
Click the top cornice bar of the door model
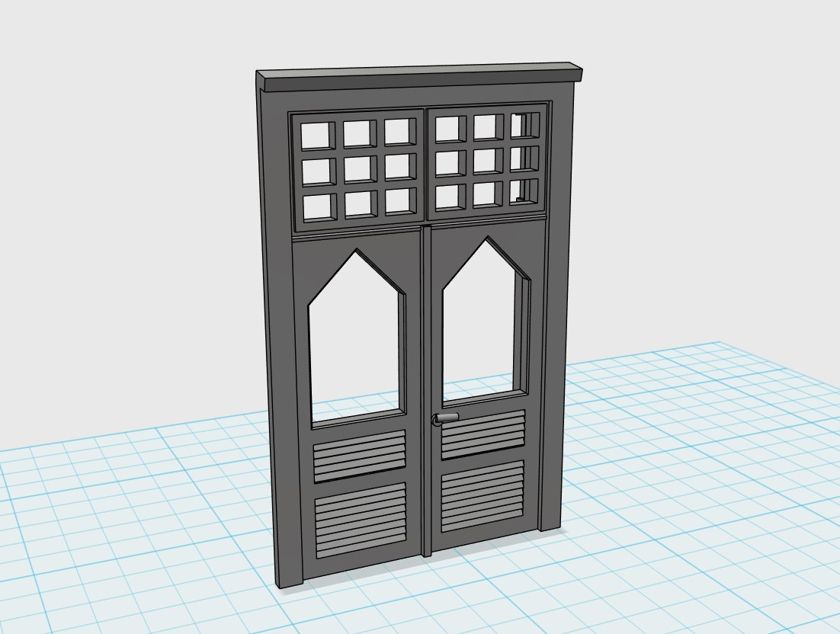tap(419, 78)
